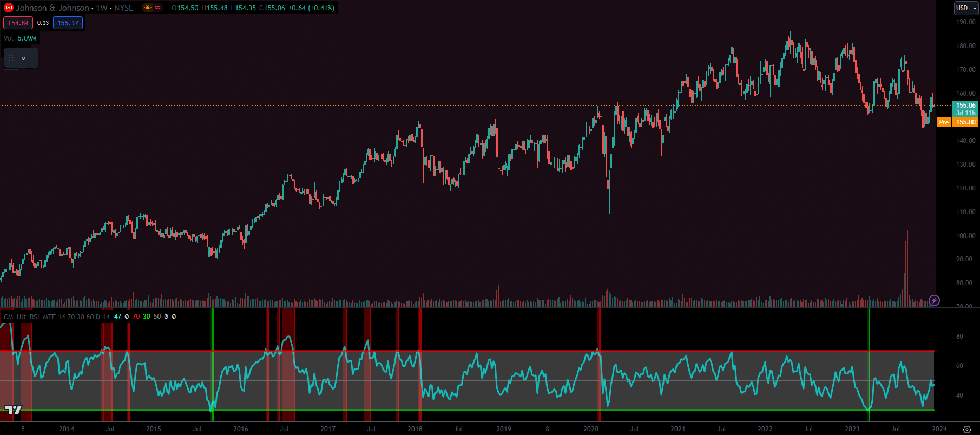Open chart settings hexagon gear icon
The height and width of the screenshot is (435, 980).
pyautogui.click(x=967, y=429)
